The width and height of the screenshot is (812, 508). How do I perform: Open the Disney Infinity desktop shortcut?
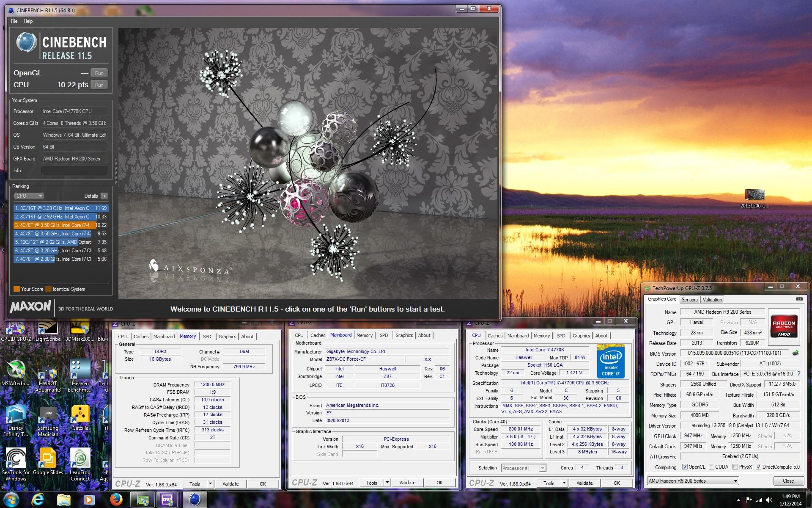point(16,421)
